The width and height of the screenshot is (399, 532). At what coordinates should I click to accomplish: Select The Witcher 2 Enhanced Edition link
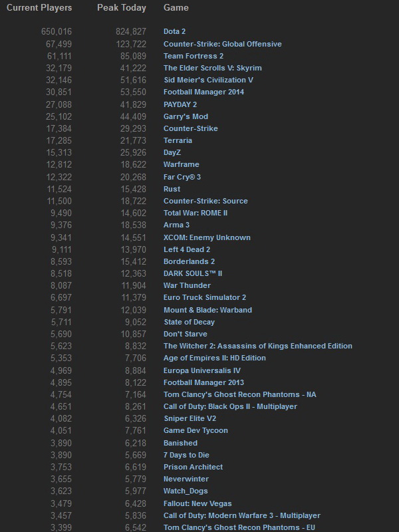coord(257,346)
